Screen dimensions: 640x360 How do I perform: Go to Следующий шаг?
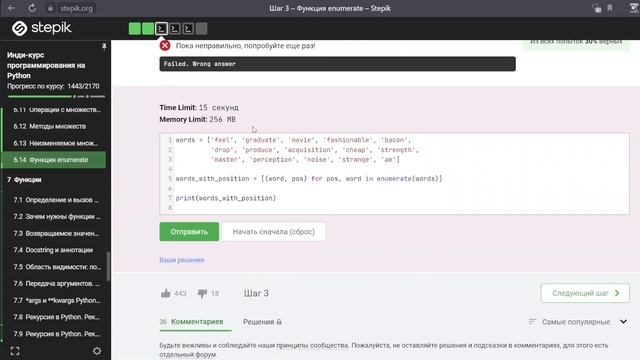click(x=585, y=293)
